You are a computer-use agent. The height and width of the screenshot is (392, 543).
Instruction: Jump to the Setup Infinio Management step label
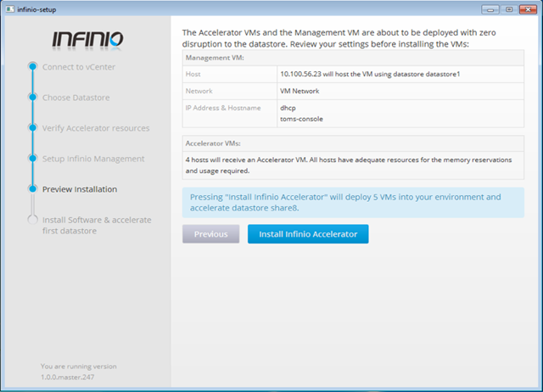coord(93,159)
